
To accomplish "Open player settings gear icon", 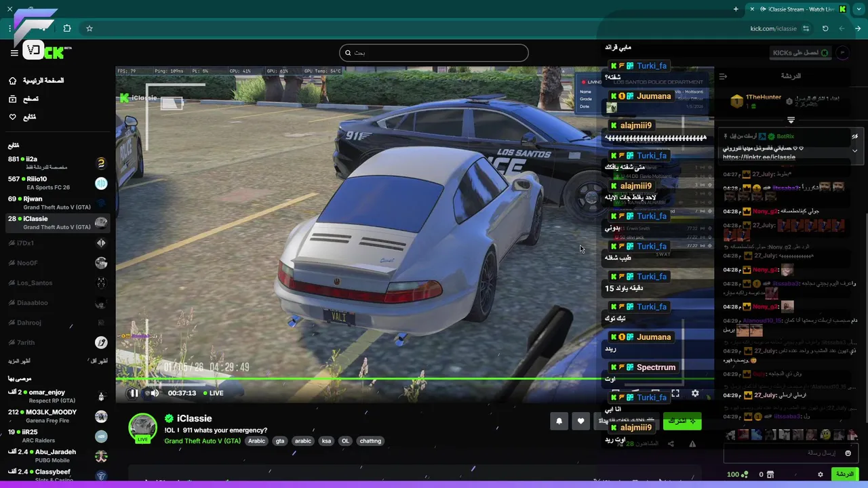I will (x=695, y=393).
